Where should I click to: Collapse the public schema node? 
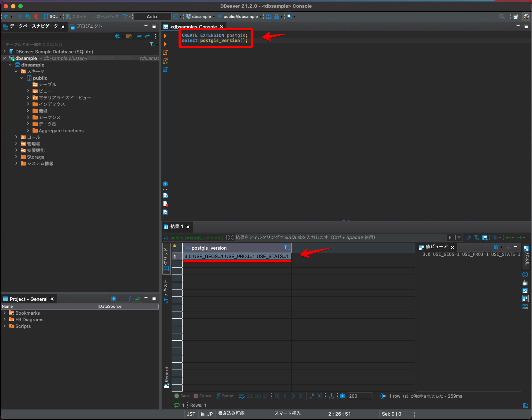click(x=22, y=78)
